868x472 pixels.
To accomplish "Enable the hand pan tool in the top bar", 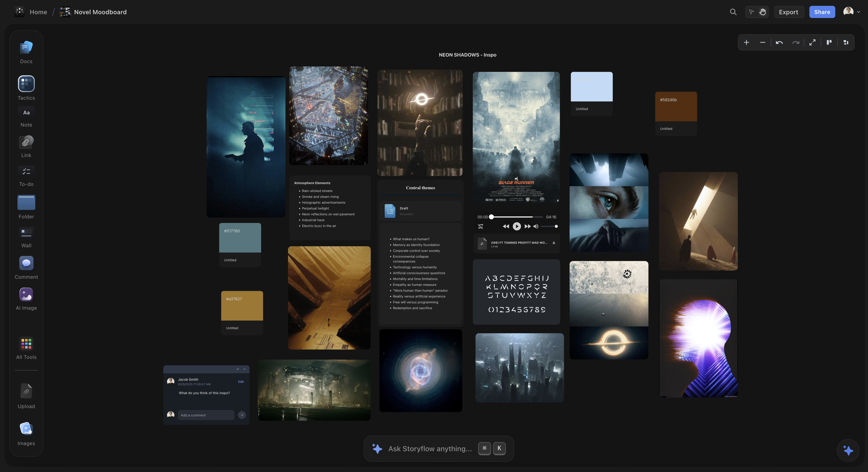I will pos(762,12).
